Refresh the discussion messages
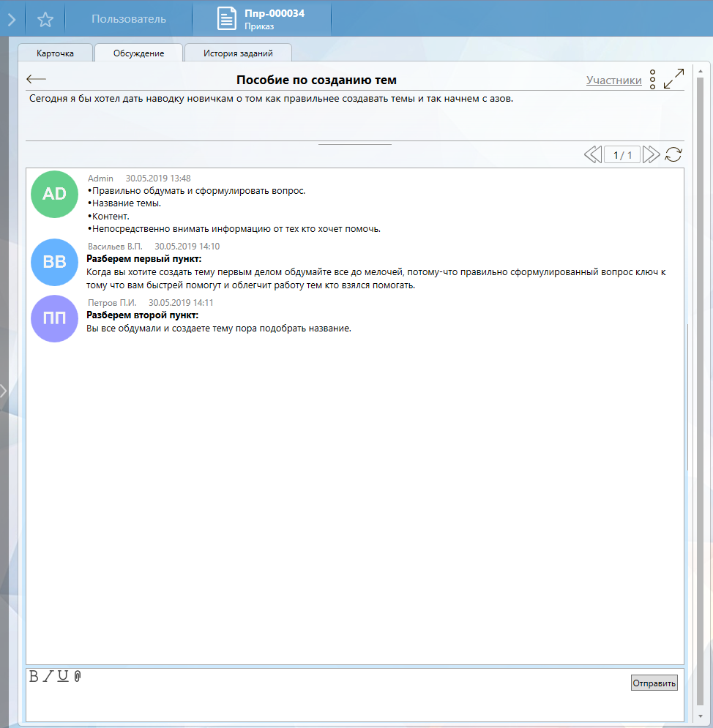Viewport: 713px width, 728px height. [x=673, y=154]
